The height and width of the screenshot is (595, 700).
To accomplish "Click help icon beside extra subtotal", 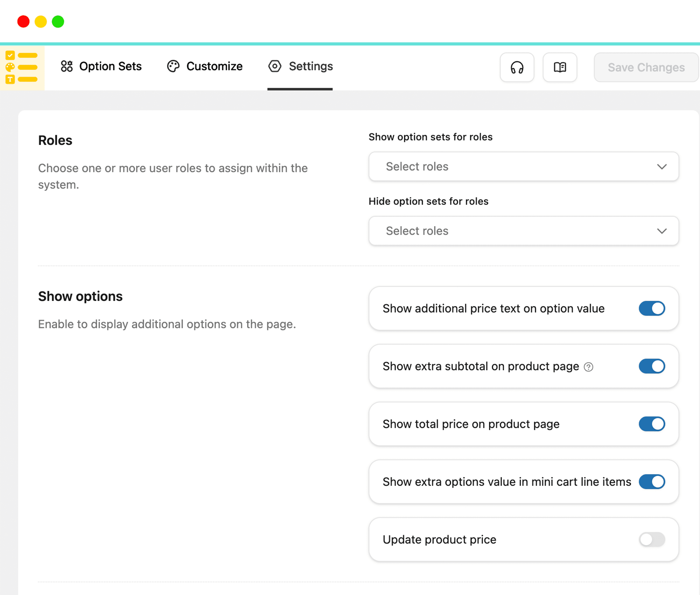I will click(588, 367).
